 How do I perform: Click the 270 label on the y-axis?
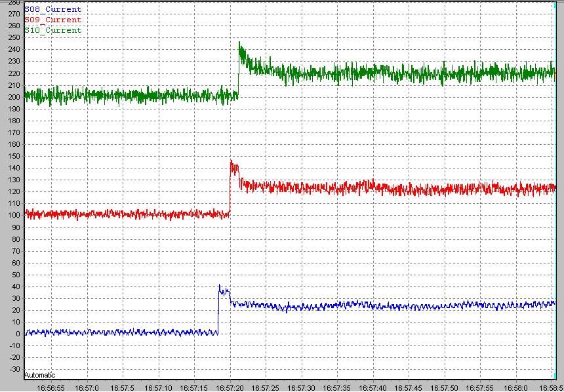tap(13, 14)
